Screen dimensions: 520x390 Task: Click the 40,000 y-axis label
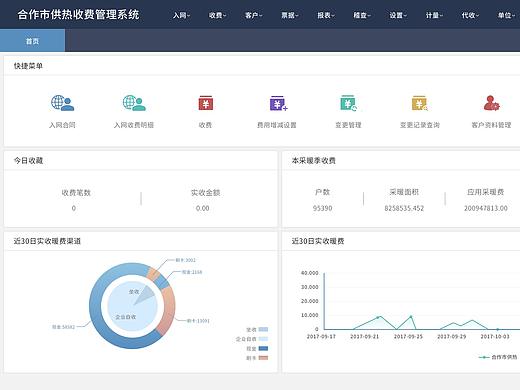pyautogui.click(x=310, y=273)
